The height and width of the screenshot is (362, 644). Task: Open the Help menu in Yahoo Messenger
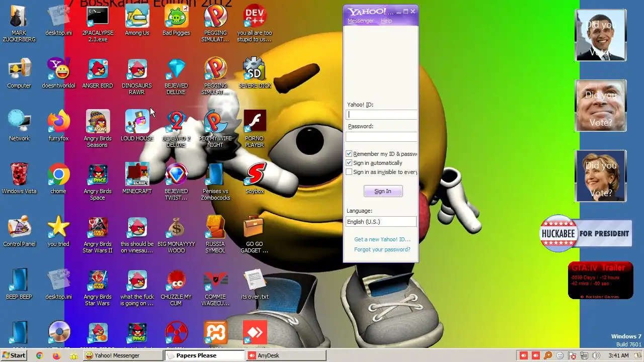pos(386,21)
